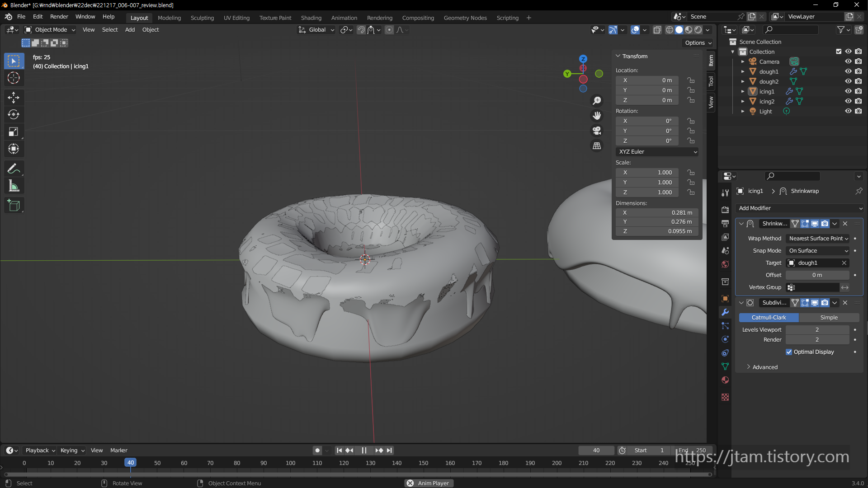Select the Scale tool icon
This screenshot has width=868, height=488.
coord(14,132)
